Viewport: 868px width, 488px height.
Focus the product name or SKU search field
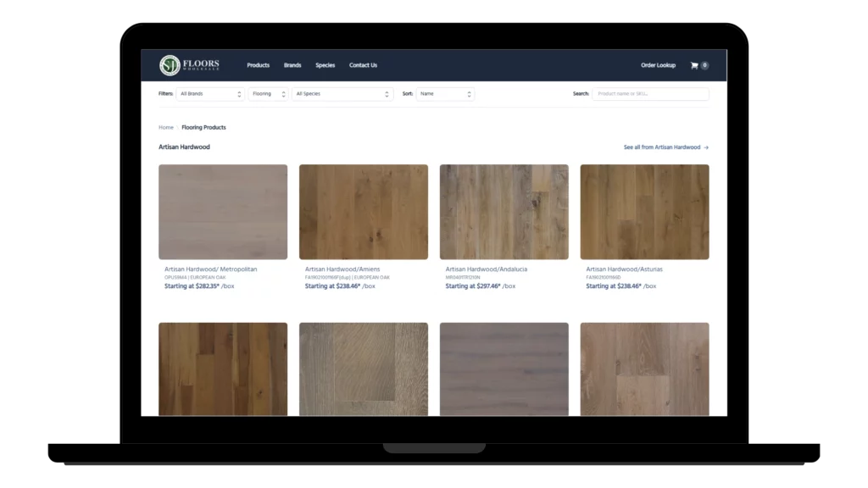pos(650,94)
